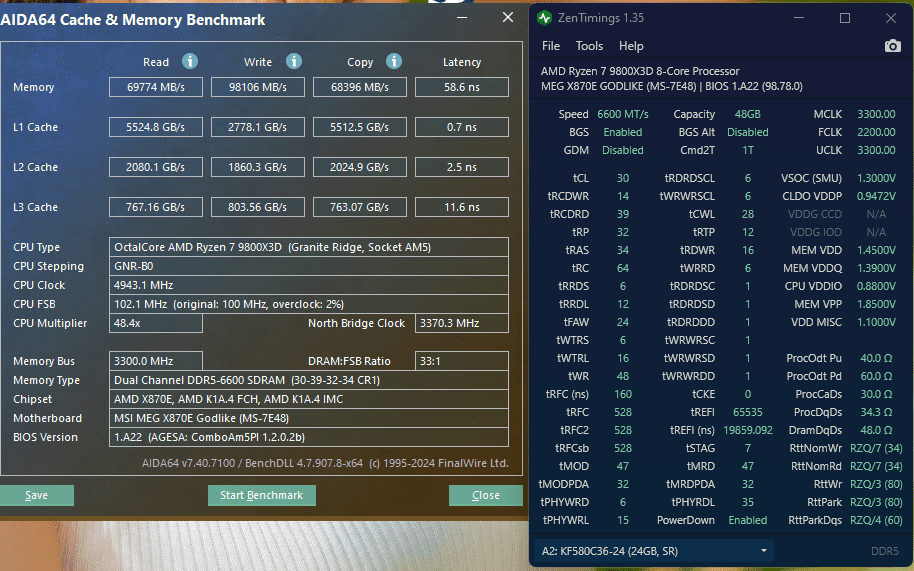Click the tCL value 30

(623, 178)
